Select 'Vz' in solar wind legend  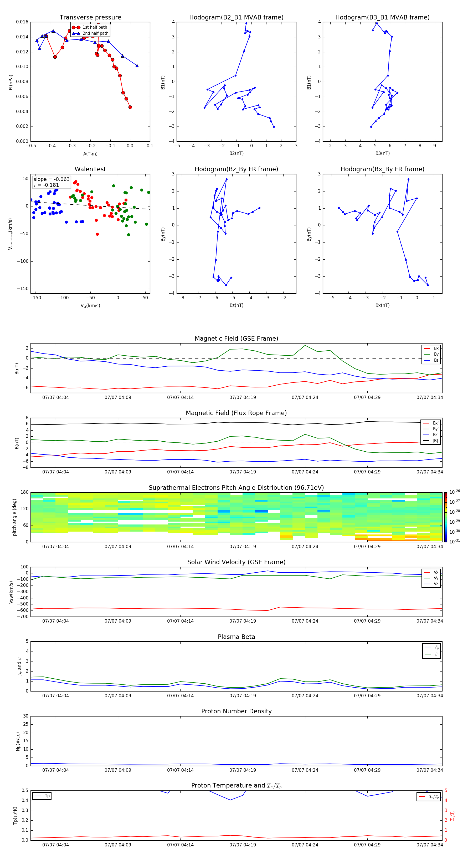[x=431, y=584]
